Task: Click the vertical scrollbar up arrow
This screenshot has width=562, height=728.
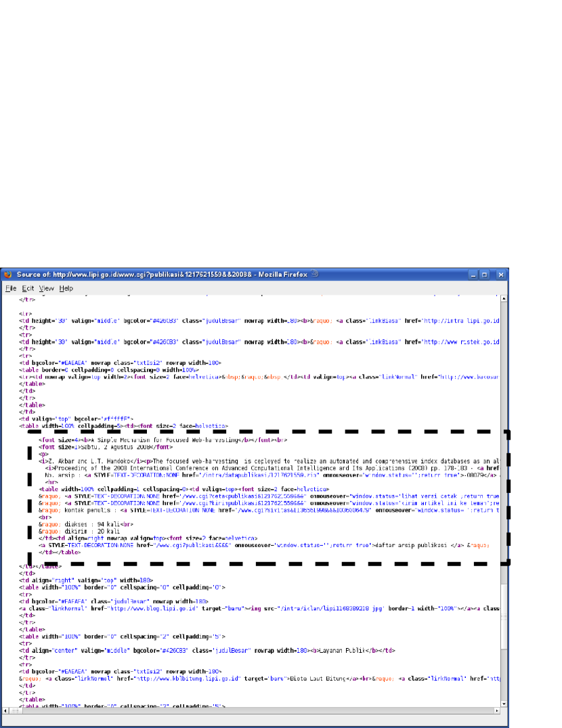Action: click(503, 296)
